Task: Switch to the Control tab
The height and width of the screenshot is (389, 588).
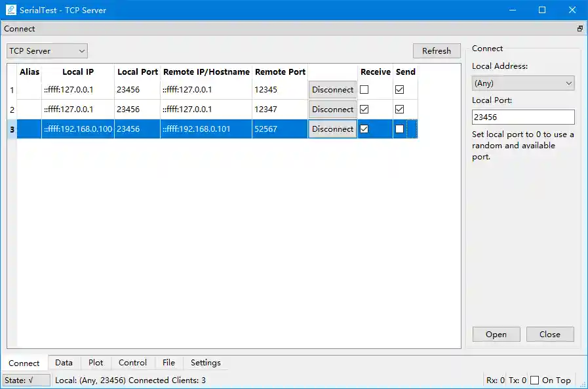Action: (x=132, y=363)
